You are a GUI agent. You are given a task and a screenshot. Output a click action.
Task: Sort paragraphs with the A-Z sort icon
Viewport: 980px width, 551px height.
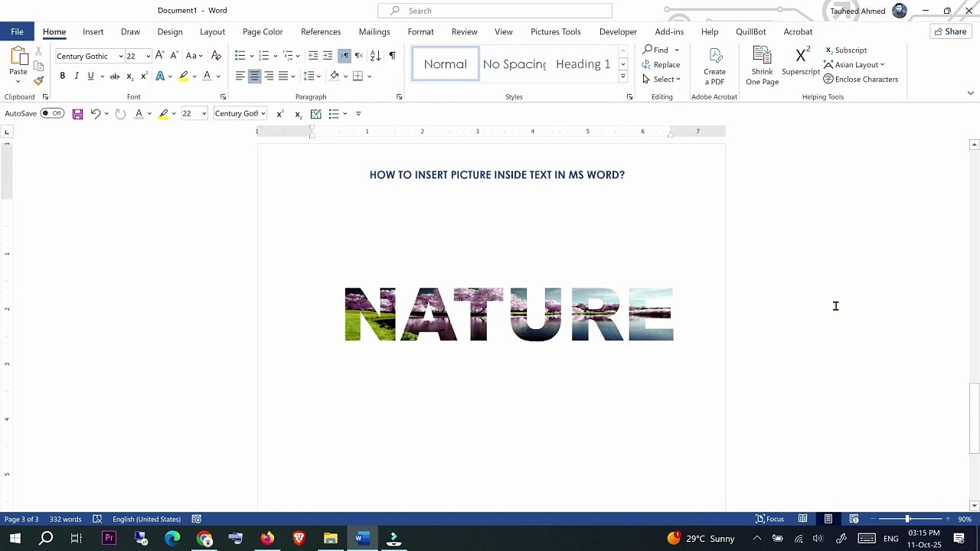[x=375, y=56]
